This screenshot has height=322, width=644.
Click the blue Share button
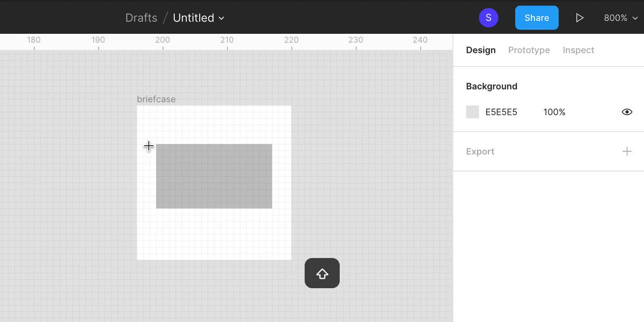tap(537, 18)
